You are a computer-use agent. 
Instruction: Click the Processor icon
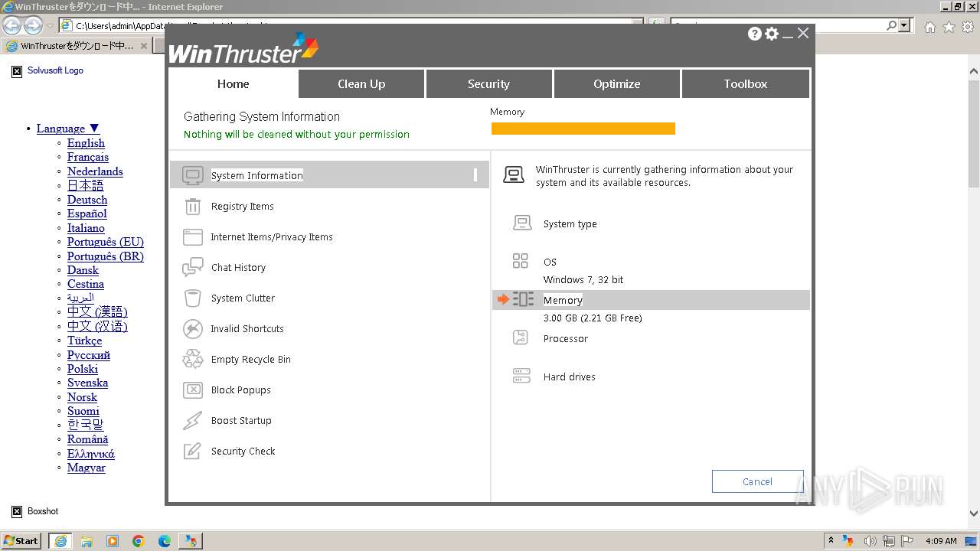521,337
